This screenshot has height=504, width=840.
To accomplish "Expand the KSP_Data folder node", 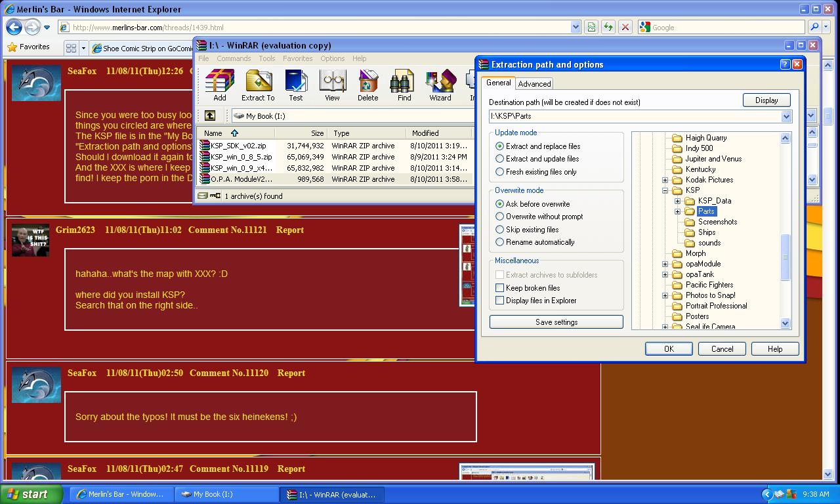I will 677,201.
